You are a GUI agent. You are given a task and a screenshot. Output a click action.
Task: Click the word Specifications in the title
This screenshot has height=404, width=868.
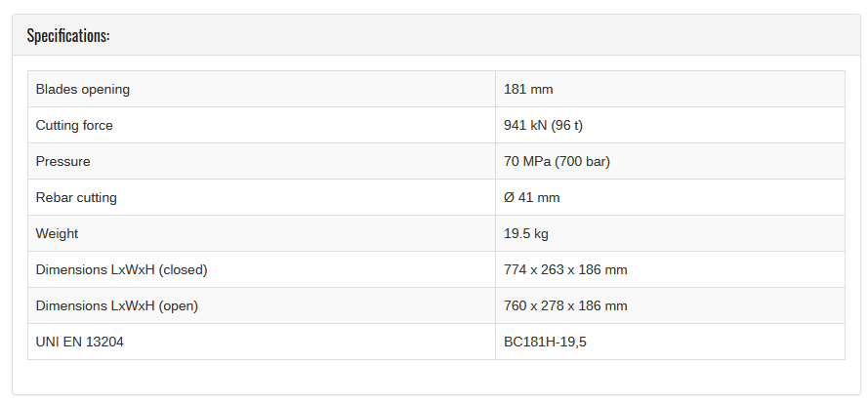coord(67,35)
